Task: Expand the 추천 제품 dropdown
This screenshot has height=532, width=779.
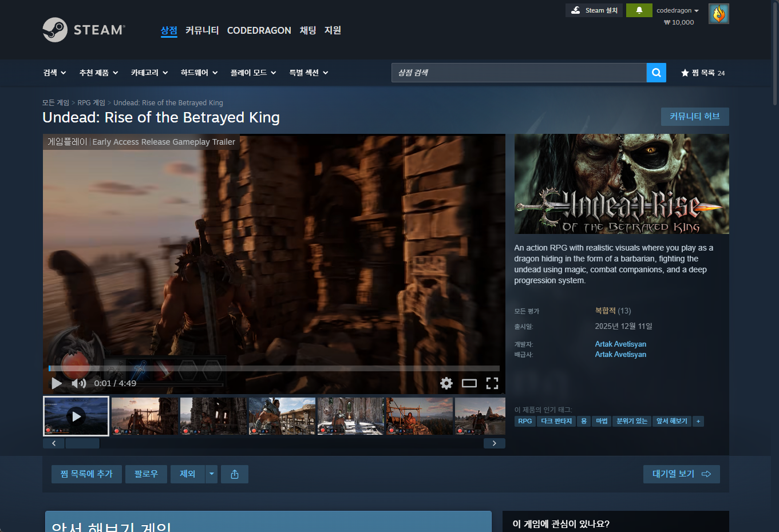Action: (x=99, y=73)
